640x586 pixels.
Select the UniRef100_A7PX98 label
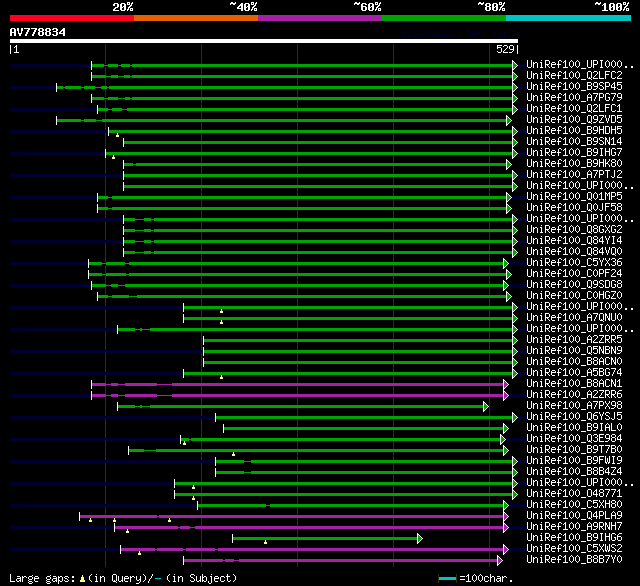pyautogui.click(x=574, y=406)
